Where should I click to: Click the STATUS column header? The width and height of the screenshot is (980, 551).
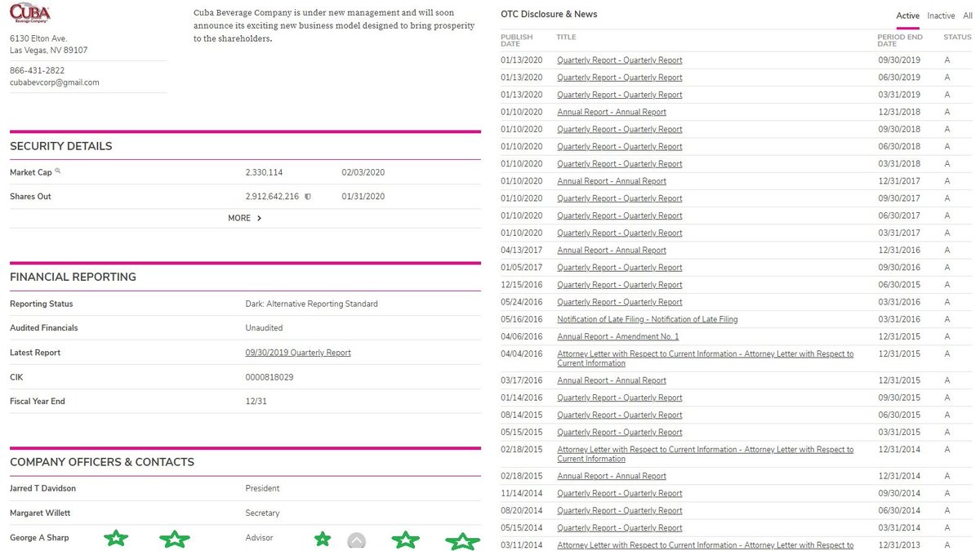(x=957, y=37)
